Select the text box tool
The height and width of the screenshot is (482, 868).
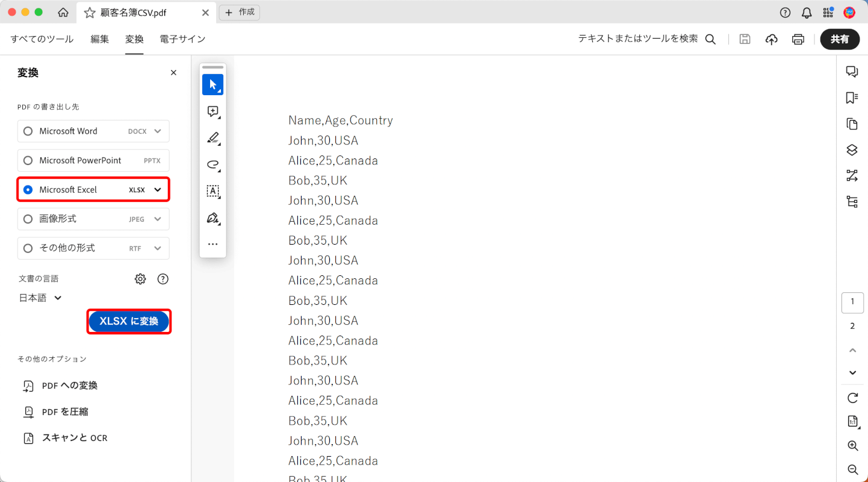pos(212,191)
